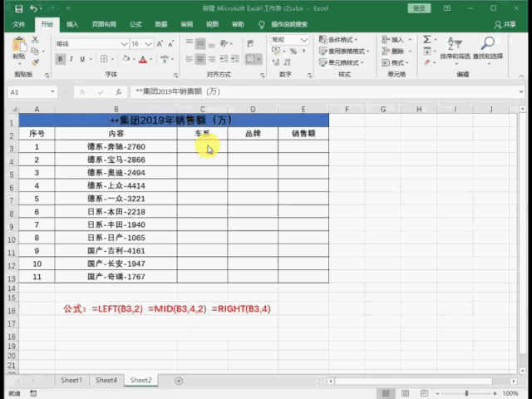Click the Merge and Center icon
The height and width of the screenshot is (399, 532).
click(250, 59)
